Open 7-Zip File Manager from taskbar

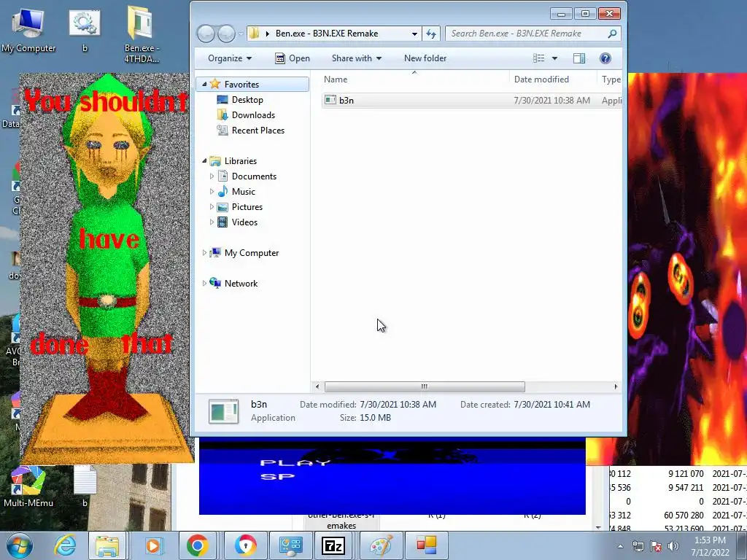click(x=333, y=545)
